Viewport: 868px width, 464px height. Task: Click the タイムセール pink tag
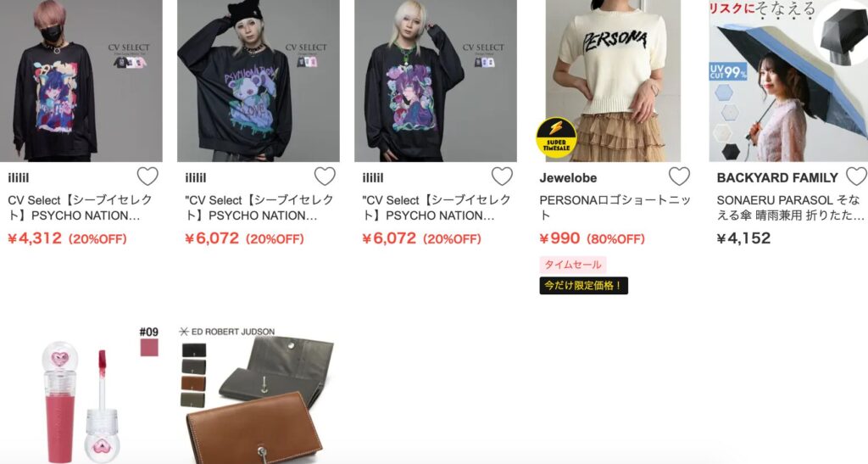[573, 265]
